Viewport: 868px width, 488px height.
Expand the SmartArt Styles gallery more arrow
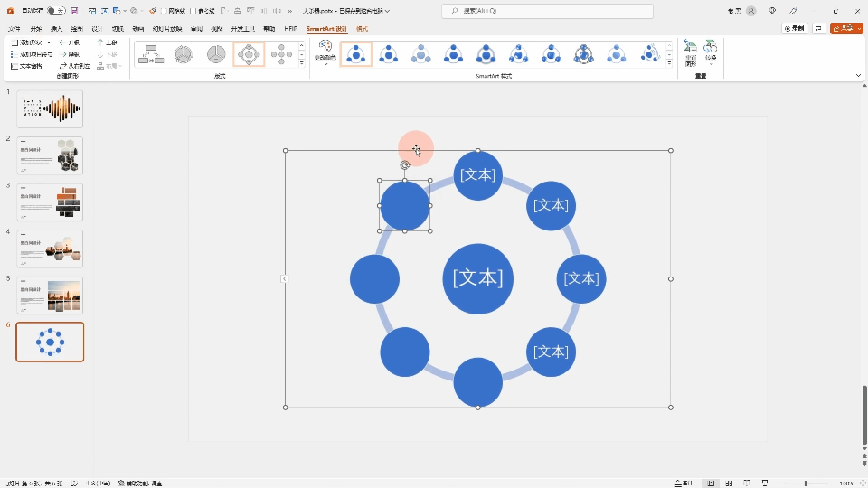point(669,64)
